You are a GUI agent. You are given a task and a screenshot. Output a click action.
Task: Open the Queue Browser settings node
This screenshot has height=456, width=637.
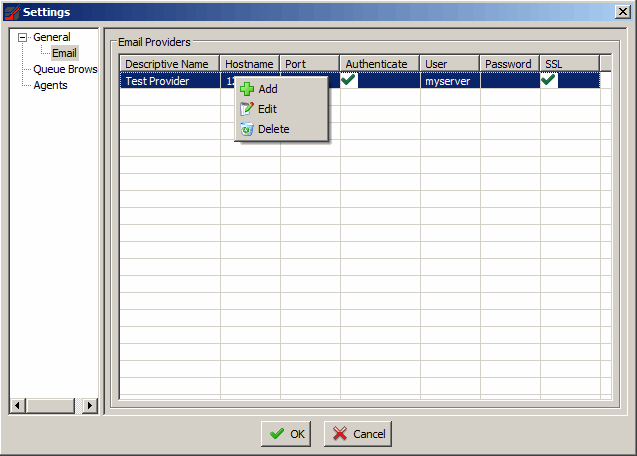65,69
